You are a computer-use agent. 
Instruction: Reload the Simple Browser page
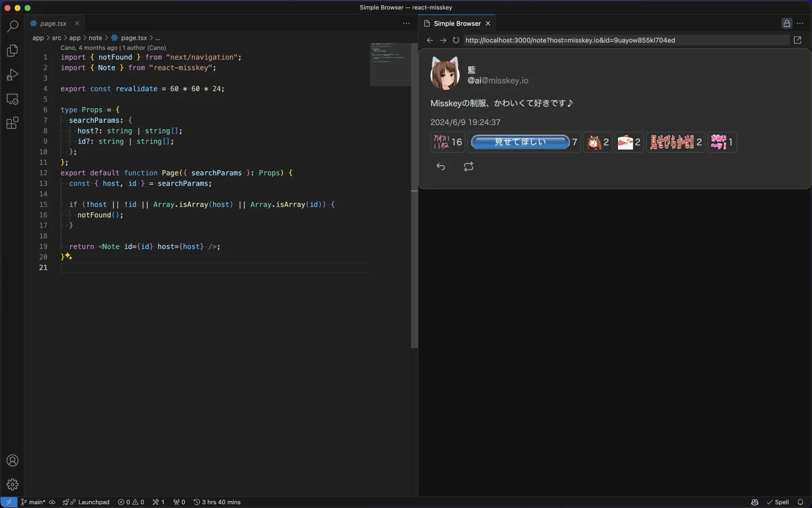coord(456,40)
